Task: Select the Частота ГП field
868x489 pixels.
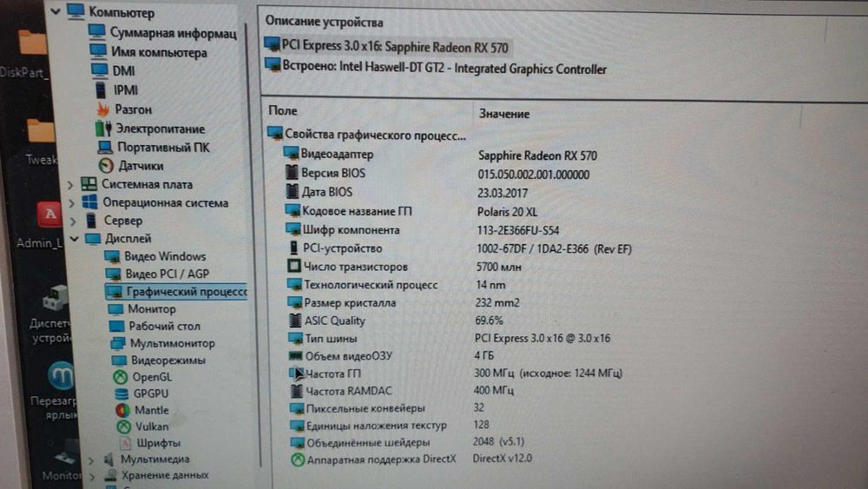Action: point(333,373)
